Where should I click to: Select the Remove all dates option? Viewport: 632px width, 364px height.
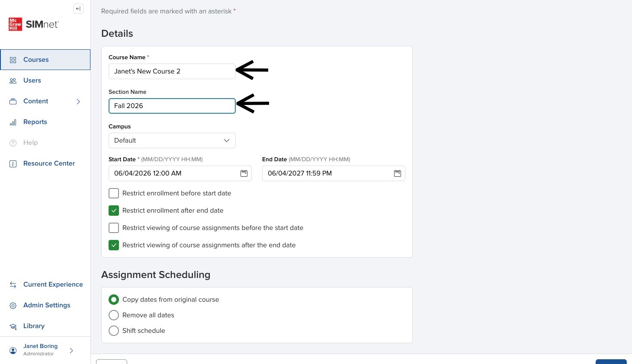[x=114, y=315]
